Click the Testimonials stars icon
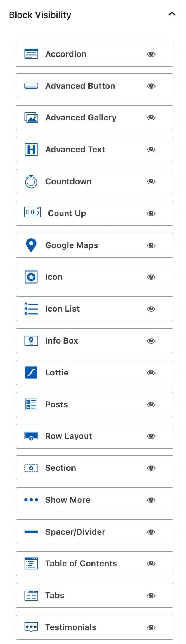Image resolution: width=186 pixels, height=644 pixels. (31, 627)
